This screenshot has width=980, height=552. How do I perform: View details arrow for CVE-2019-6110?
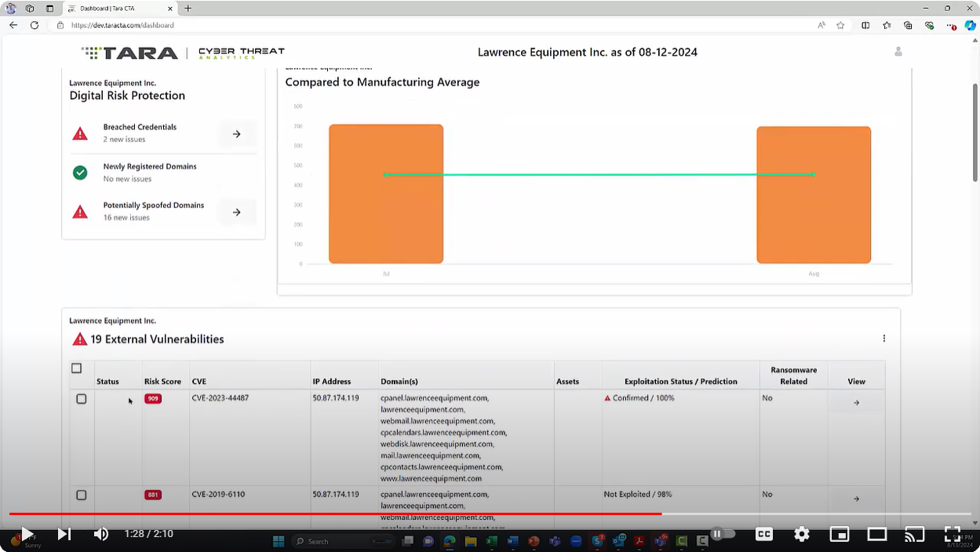tap(856, 499)
